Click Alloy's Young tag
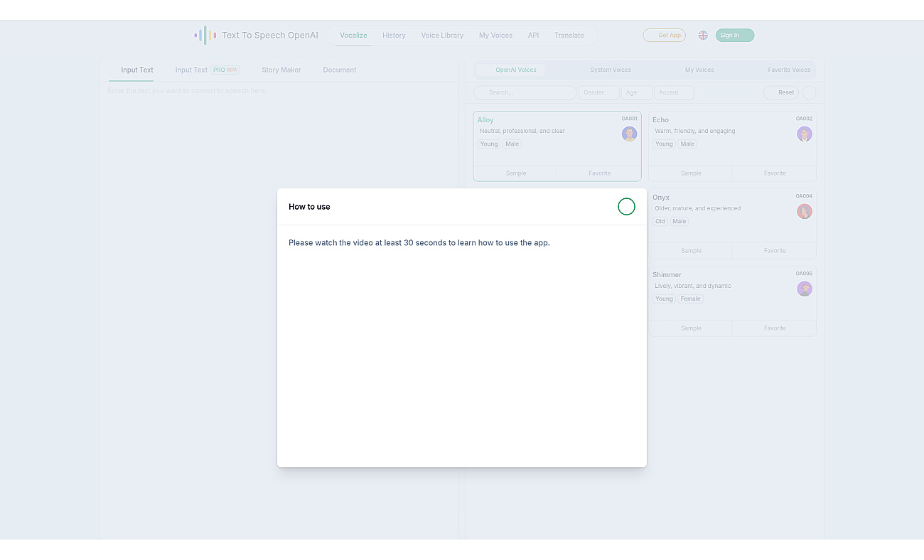 tap(489, 144)
